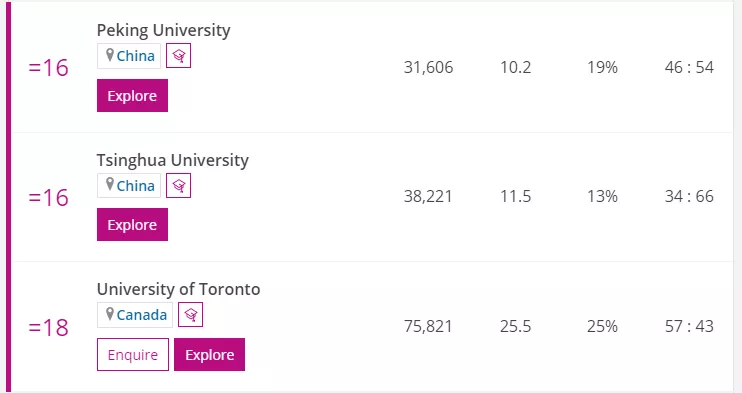The height and width of the screenshot is (393, 742).
Task: Click the graduation cap icon for University of Toronto
Action: [x=190, y=314]
